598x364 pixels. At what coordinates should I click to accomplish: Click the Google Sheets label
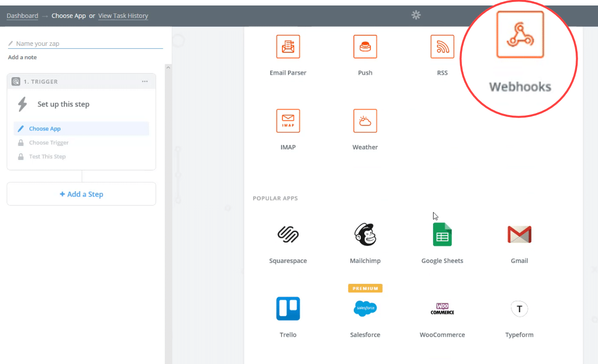tap(442, 261)
